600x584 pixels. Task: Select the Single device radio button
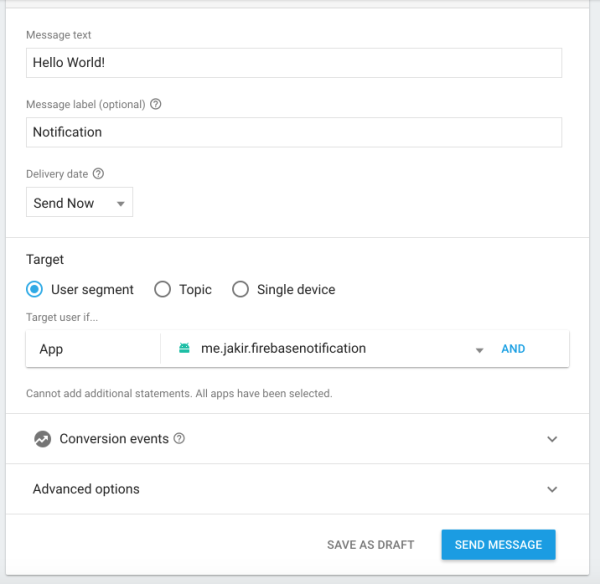pyautogui.click(x=240, y=289)
